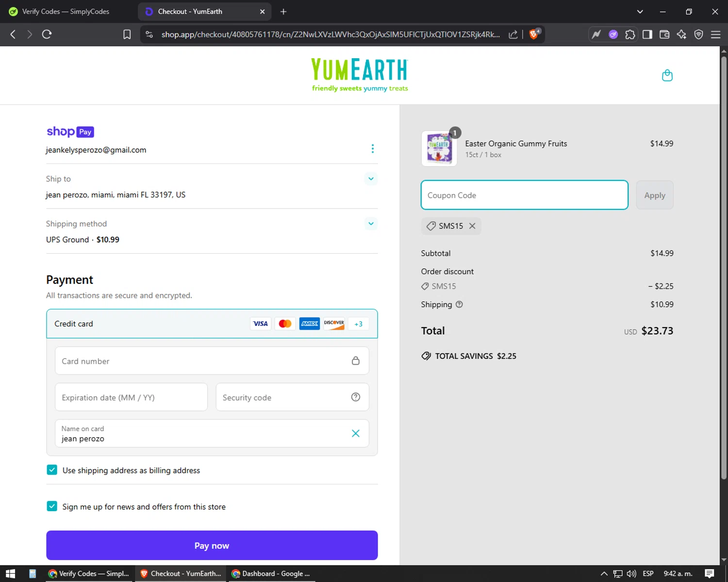The height and width of the screenshot is (582, 728).
Task: Reload the checkout page
Action: pos(47,34)
